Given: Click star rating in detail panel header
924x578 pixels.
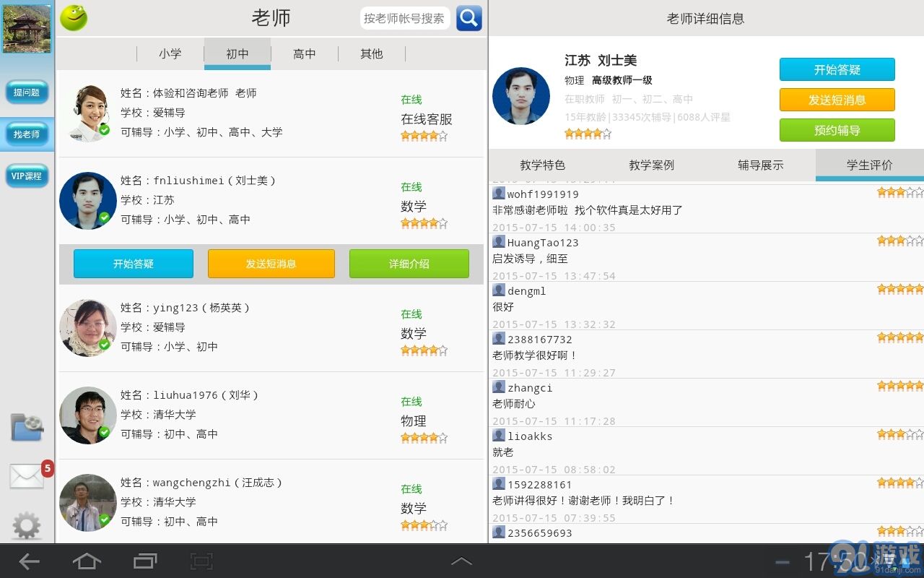Looking at the screenshot, I should point(588,134).
